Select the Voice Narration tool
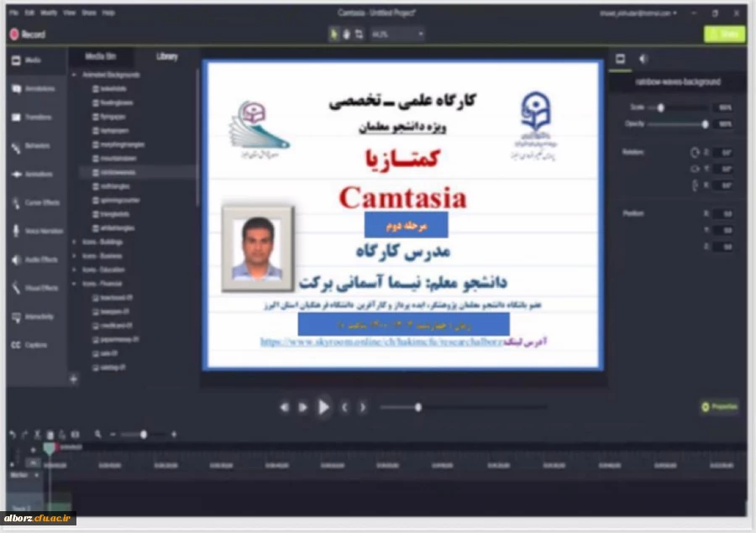This screenshot has height=533, width=756. 34,231
